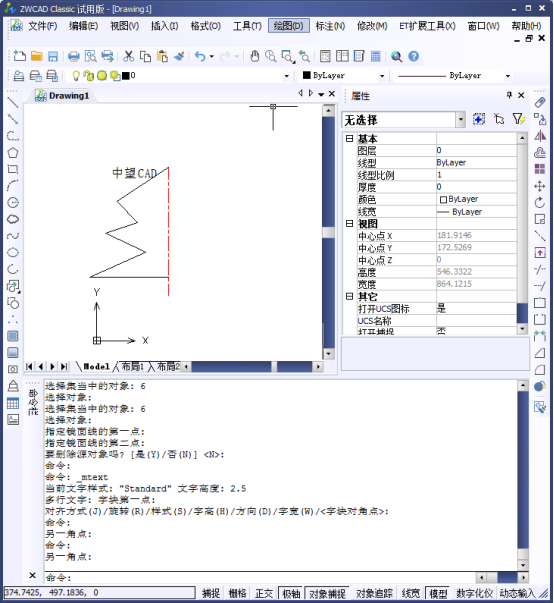Open the Undo history dropdown arrow
This screenshot has width=554, height=603.
tap(212, 57)
